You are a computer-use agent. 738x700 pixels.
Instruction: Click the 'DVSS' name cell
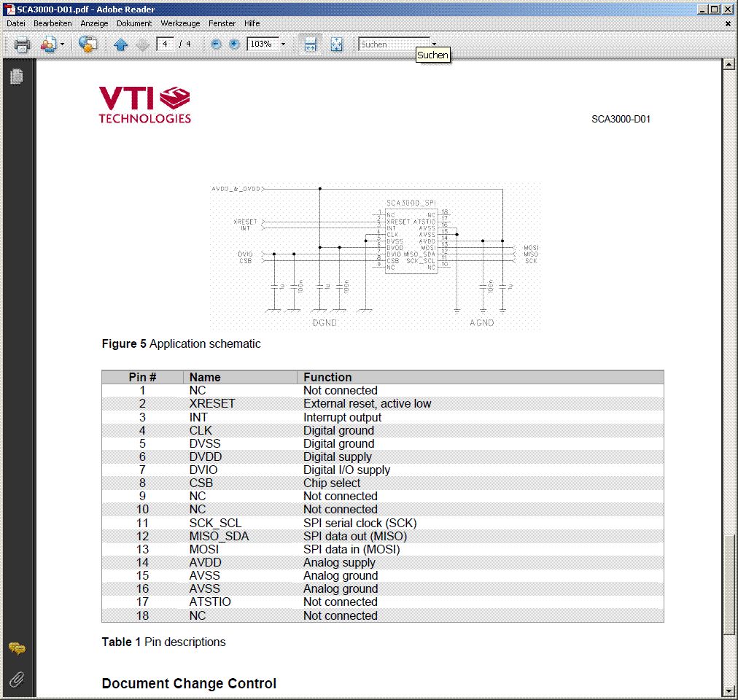[x=205, y=443]
